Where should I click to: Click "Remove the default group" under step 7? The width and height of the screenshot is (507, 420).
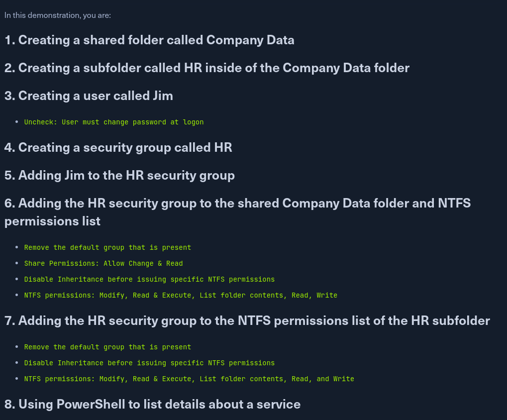(x=107, y=347)
